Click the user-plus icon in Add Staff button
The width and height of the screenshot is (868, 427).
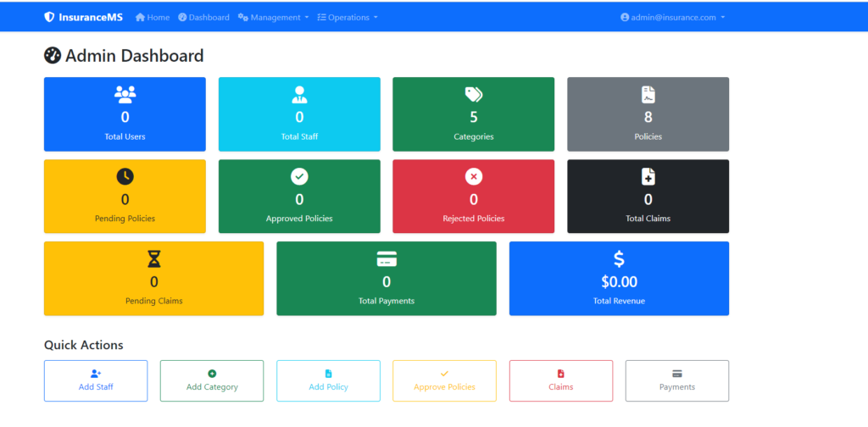[x=96, y=374]
